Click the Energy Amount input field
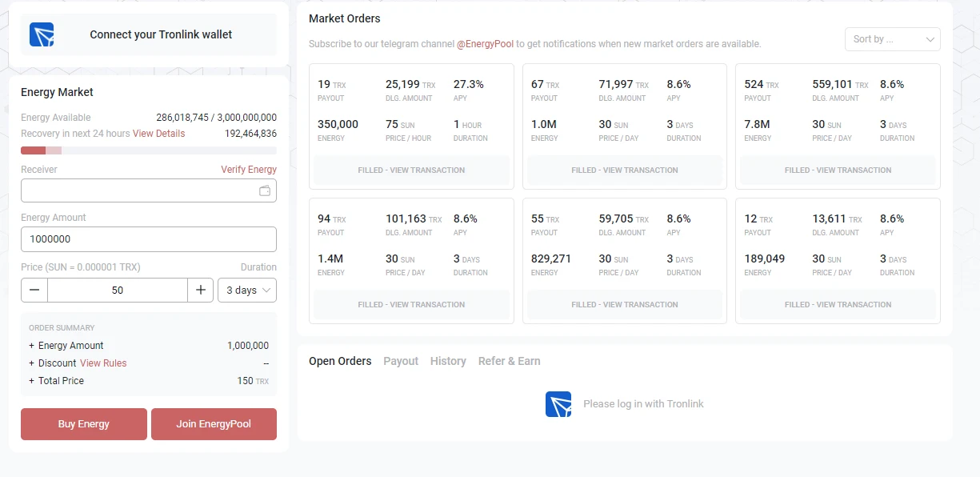 click(x=149, y=239)
